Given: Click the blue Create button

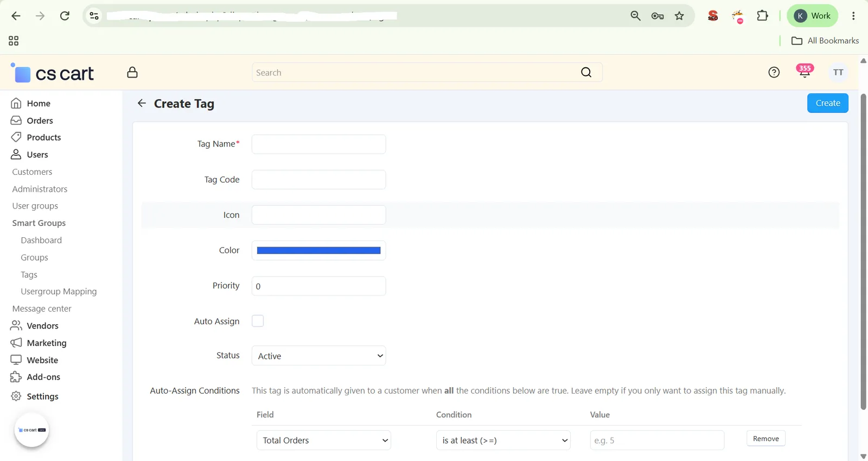Looking at the screenshot, I should pos(828,103).
